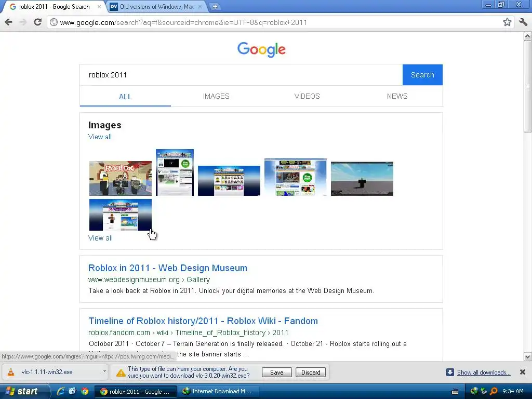Click the orange magnifier tray icon

(x=494, y=391)
